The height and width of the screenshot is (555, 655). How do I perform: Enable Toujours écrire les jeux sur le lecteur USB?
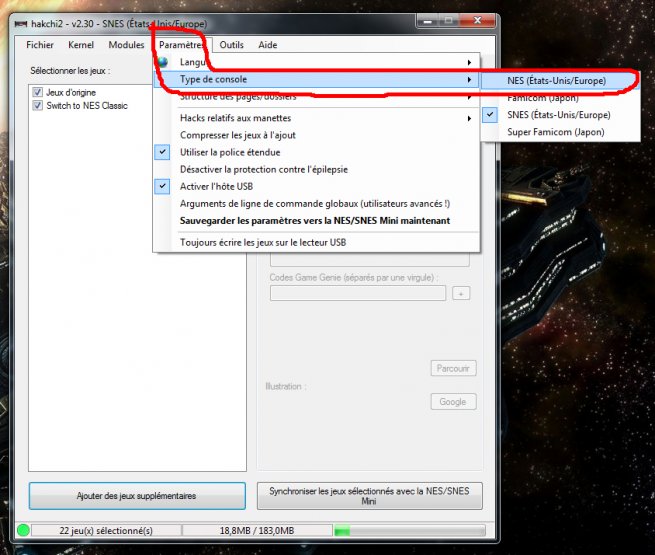317,242
